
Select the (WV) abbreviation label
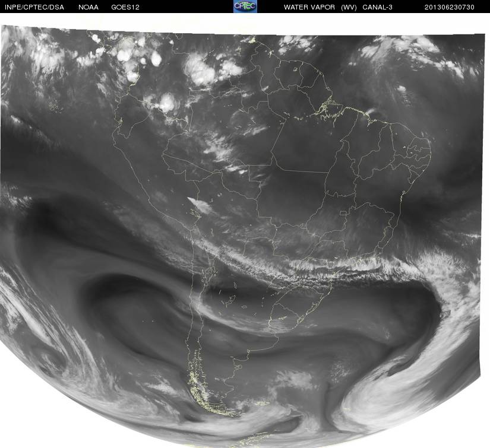(349, 7)
